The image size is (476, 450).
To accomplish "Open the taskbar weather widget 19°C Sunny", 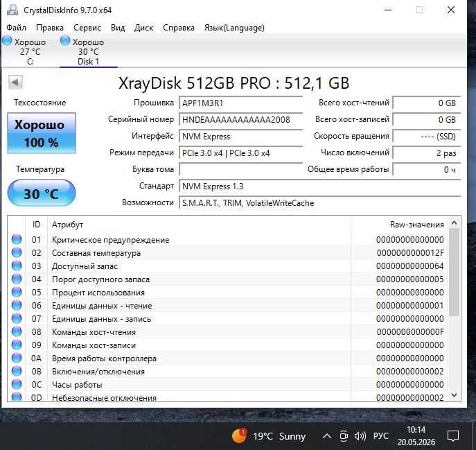I will [x=269, y=436].
